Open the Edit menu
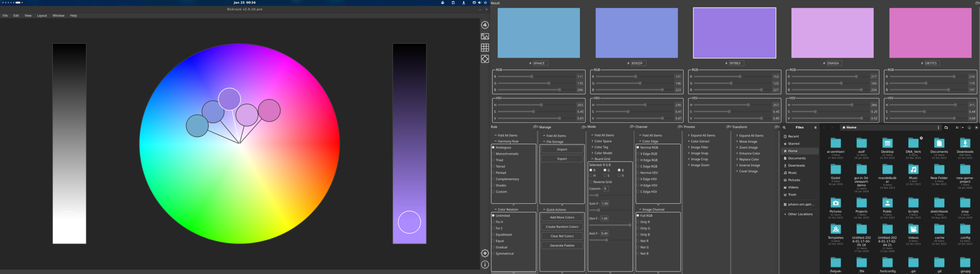 point(16,16)
